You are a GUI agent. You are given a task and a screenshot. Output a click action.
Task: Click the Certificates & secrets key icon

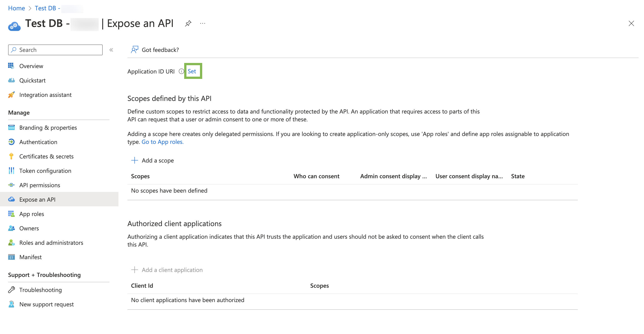[x=11, y=156]
